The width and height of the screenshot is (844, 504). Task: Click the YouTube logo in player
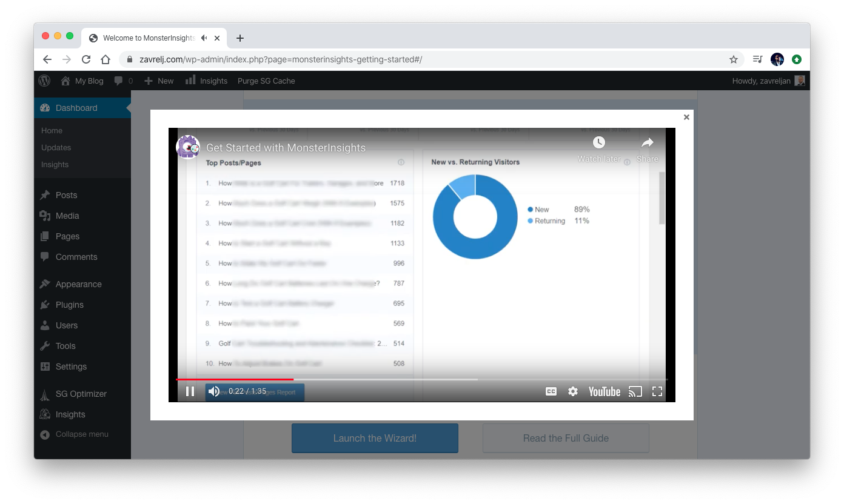pos(605,391)
